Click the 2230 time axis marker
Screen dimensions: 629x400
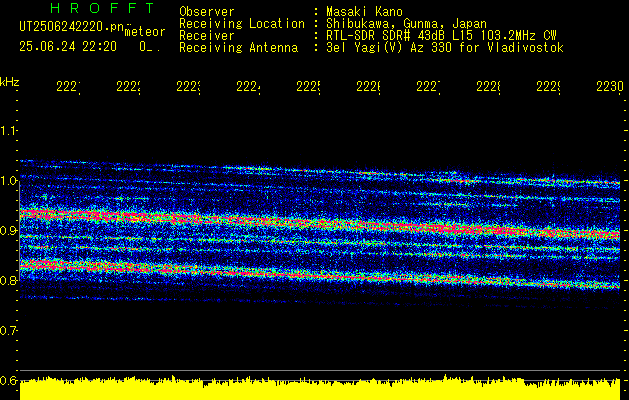610,87
